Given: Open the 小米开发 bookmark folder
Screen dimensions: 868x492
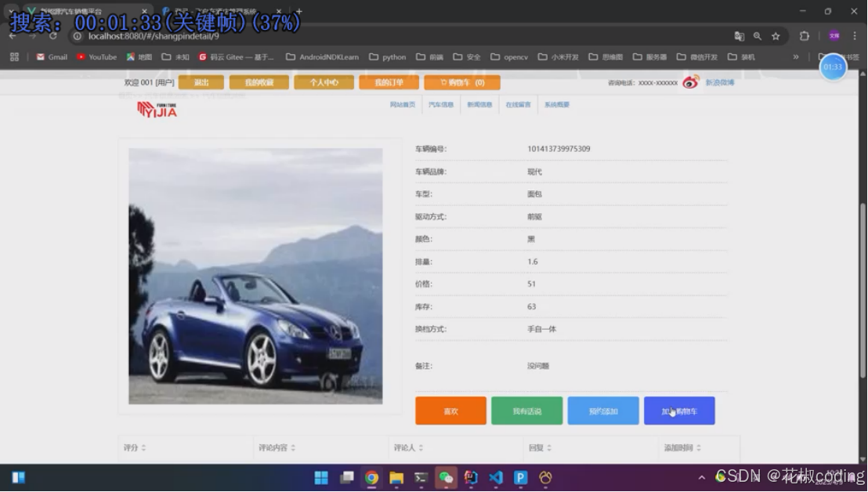Looking at the screenshot, I should point(558,57).
